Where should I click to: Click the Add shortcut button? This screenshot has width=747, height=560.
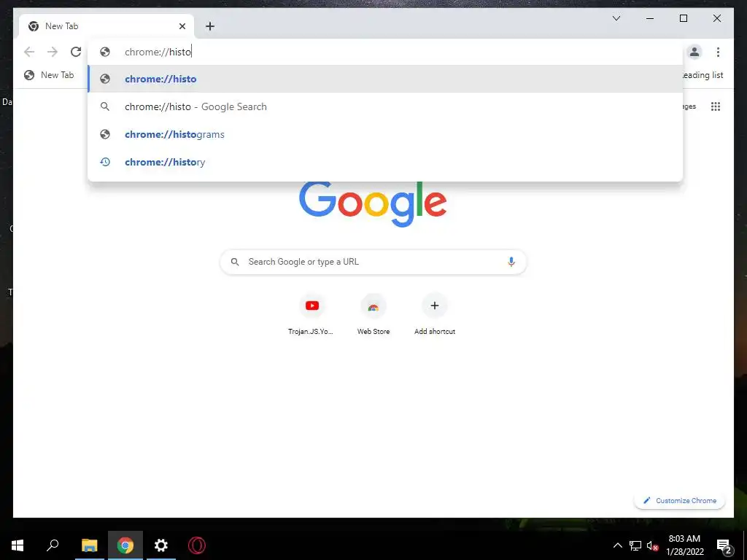pyautogui.click(x=435, y=315)
